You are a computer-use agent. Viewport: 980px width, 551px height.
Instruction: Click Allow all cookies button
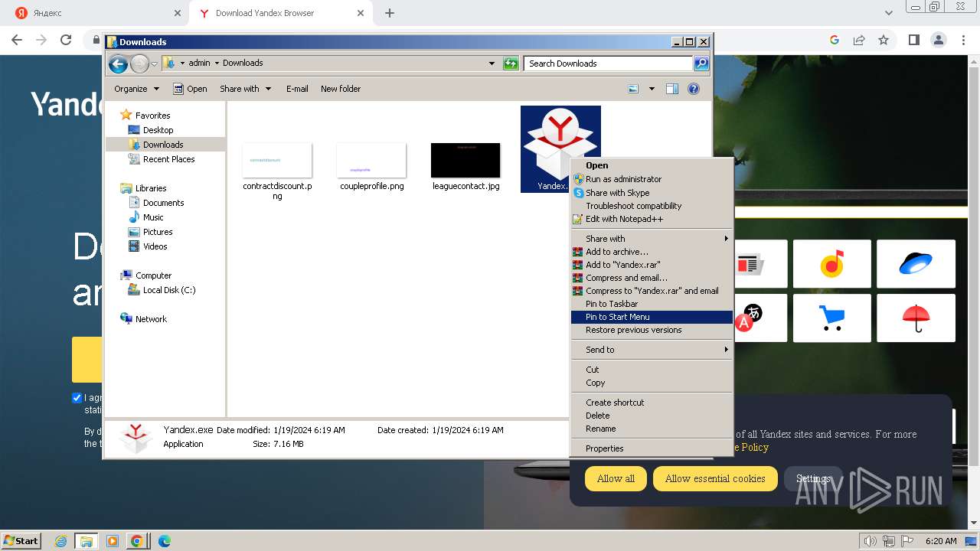click(x=616, y=478)
